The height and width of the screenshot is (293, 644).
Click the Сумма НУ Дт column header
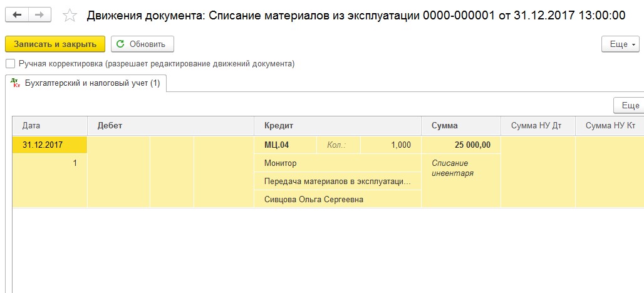537,126
